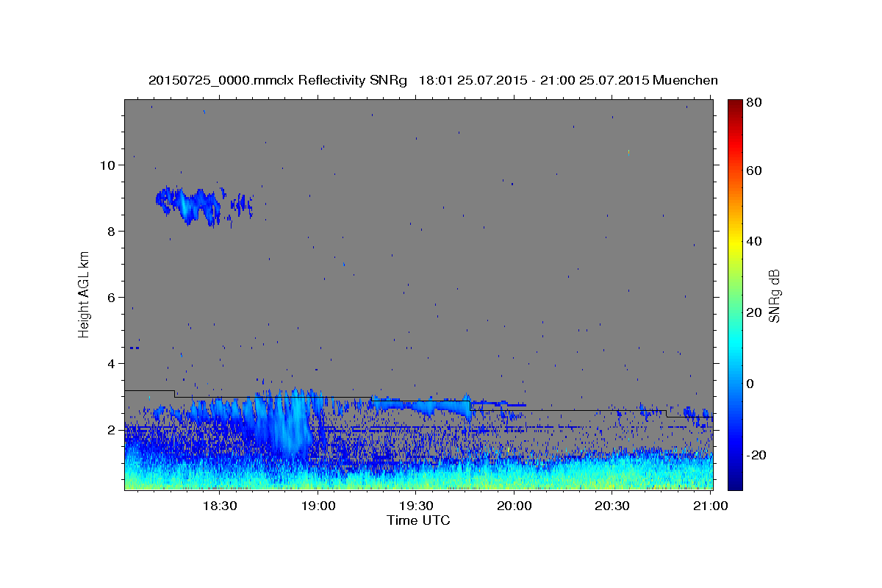
Task: Click the 'SNRg dB' colorbar label
Action: (775, 295)
